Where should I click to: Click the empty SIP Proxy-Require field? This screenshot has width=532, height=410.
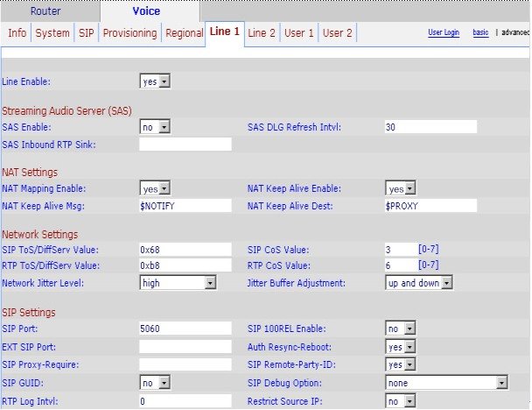click(x=185, y=364)
